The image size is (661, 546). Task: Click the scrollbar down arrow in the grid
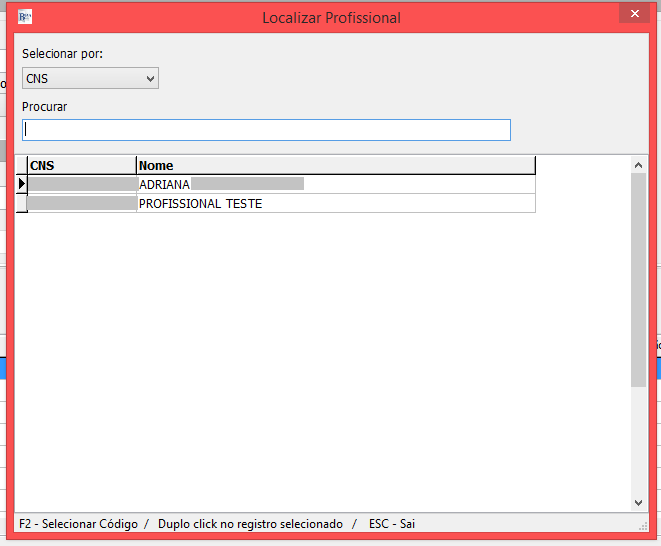(x=639, y=502)
